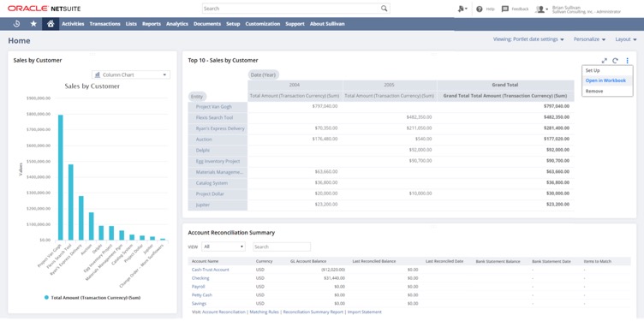
Task: Choose Open in Workbook
Action: 607,80
